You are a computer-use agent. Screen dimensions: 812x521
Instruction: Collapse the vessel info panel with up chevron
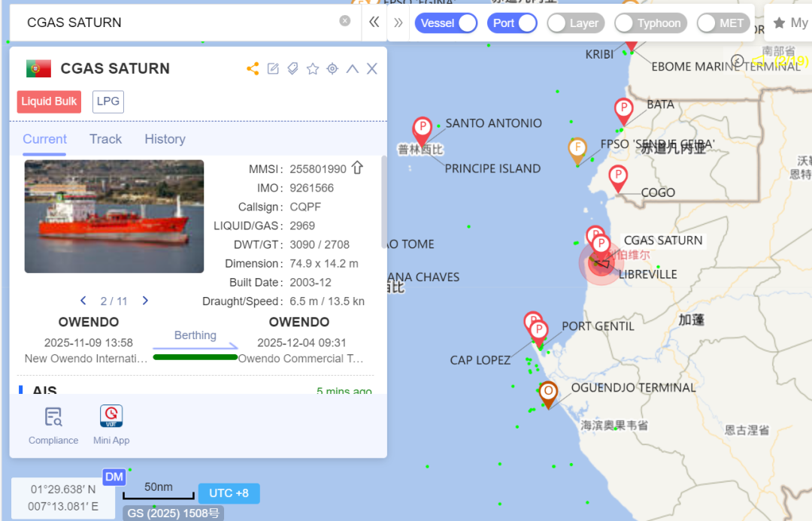(x=352, y=69)
